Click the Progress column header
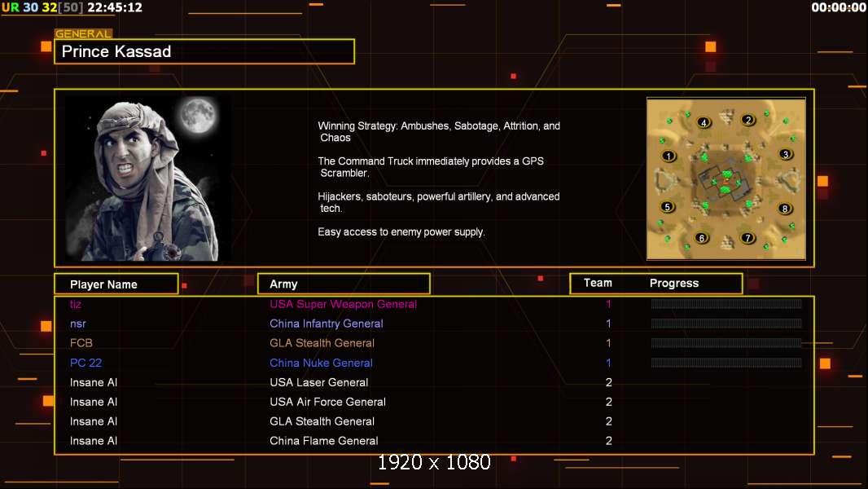The width and height of the screenshot is (868, 489). [674, 283]
